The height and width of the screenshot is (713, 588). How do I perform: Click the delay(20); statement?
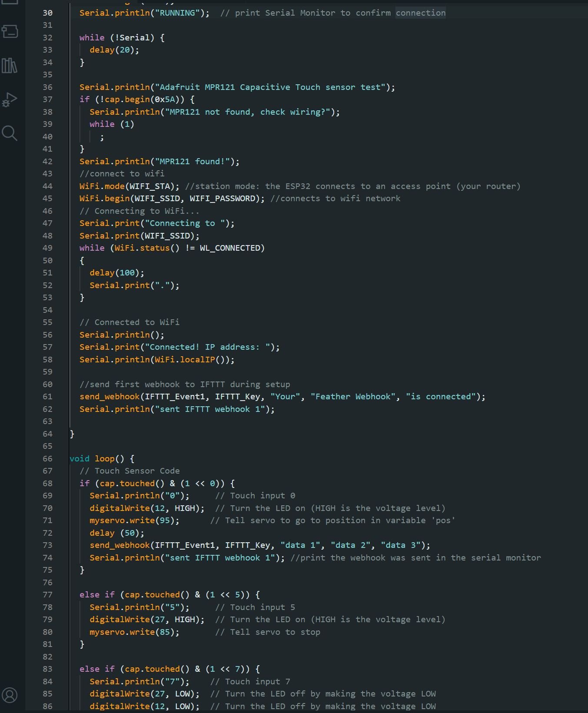pyautogui.click(x=114, y=50)
